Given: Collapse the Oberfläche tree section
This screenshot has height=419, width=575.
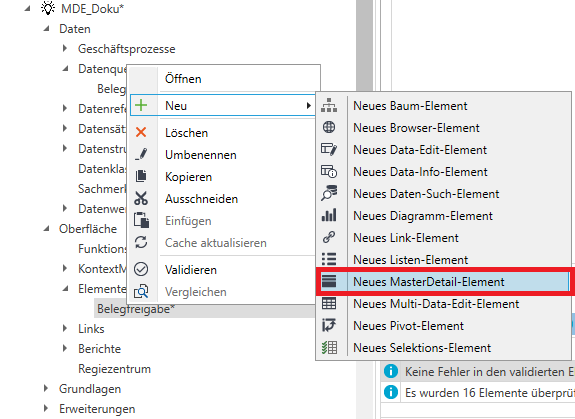Looking at the screenshot, I should click(46, 229).
